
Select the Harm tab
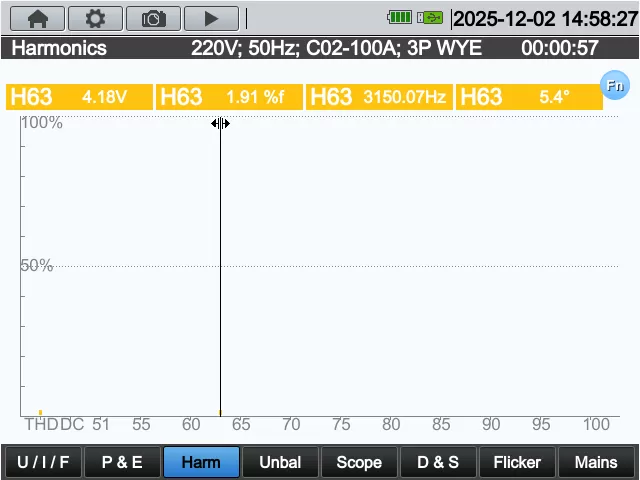201,462
